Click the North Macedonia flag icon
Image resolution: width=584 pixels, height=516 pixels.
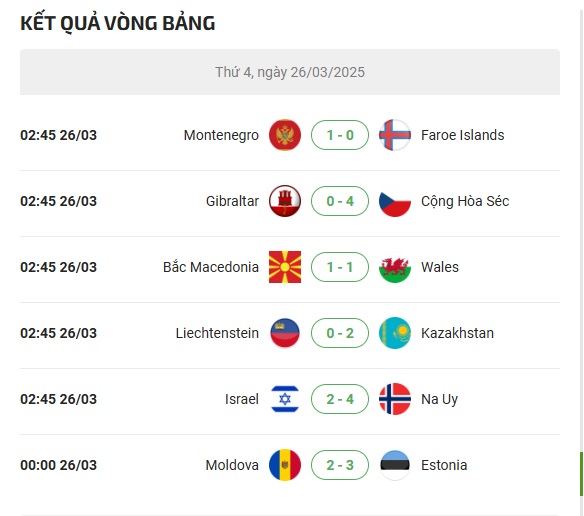click(x=285, y=267)
